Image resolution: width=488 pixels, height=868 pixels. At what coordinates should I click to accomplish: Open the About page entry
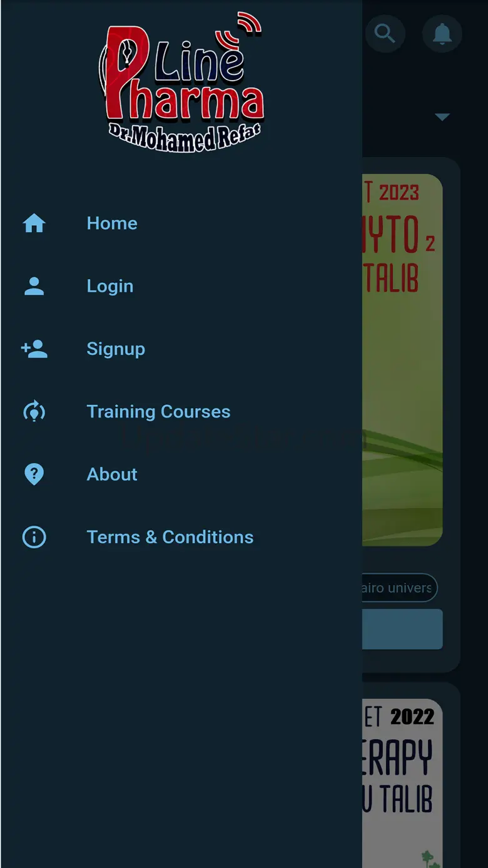pyautogui.click(x=112, y=474)
